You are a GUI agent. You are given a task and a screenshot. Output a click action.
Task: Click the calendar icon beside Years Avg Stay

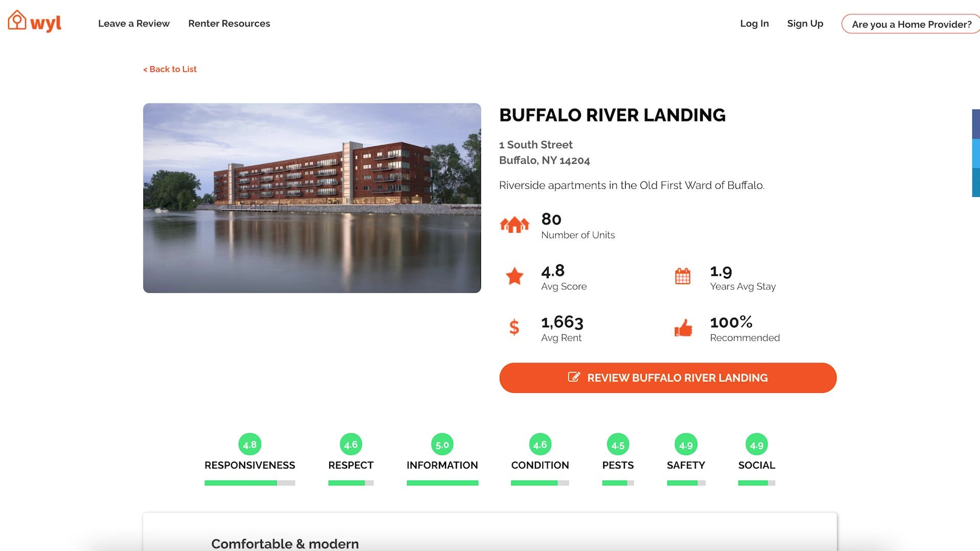[682, 276]
